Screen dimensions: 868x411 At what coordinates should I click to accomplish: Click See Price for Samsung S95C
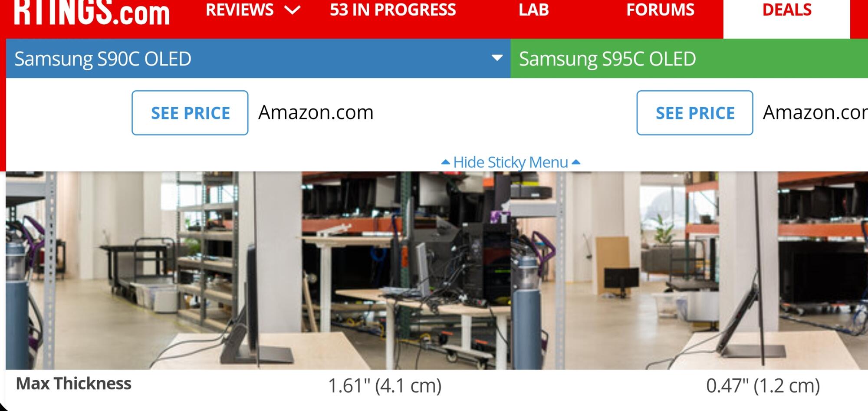pyautogui.click(x=695, y=113)
